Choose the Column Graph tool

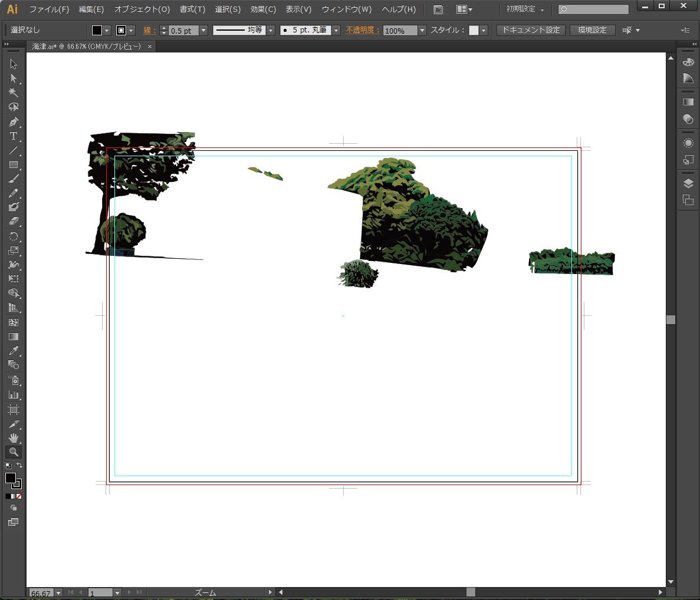click(14, 395)
